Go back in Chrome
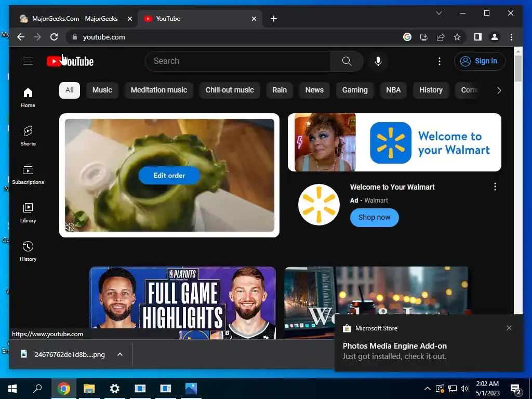 [21, 37]
